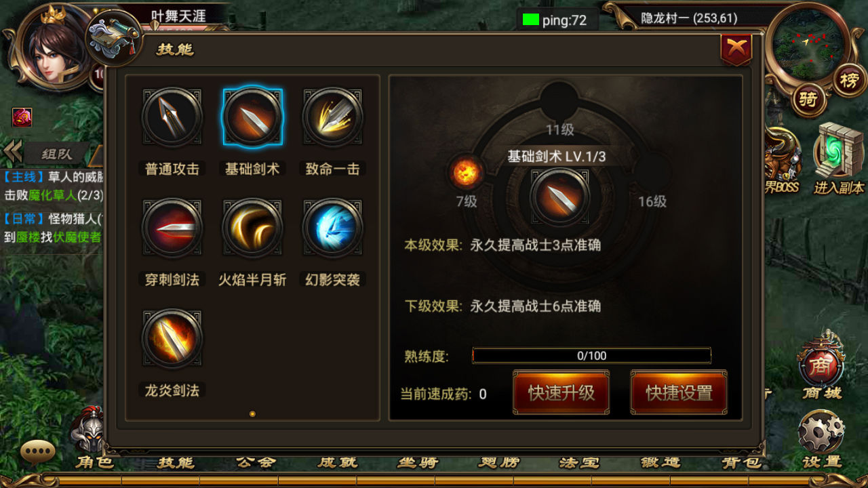Select the 7级 fire orb node

click(467, 172)
